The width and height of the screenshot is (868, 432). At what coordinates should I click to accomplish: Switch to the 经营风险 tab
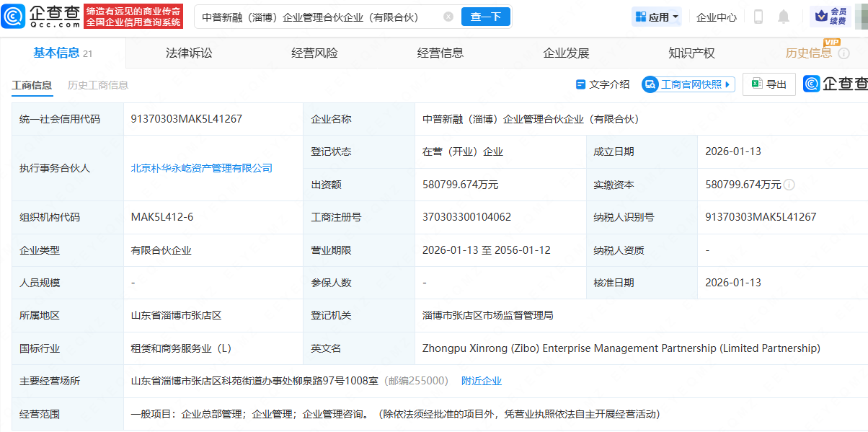(x=314, y=53)
